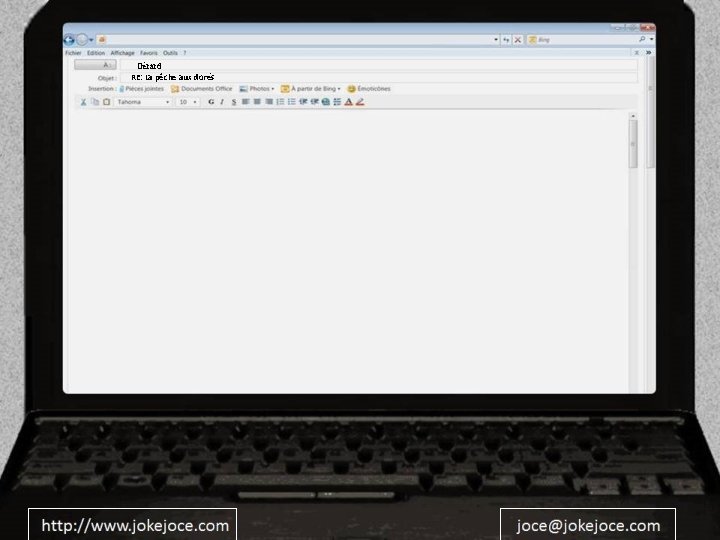The width and height of the screenshot is (720, 540).
Task: Open the ? help menu
Action: [x=185, y=53]
